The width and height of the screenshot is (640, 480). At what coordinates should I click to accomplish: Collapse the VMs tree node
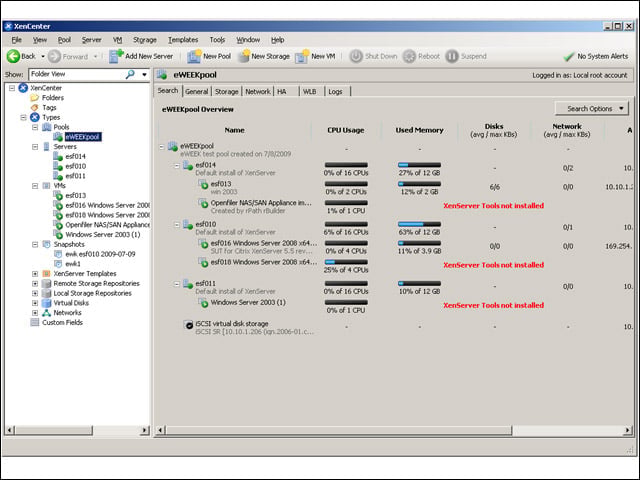pyautogui.click(x=35, y=186)
